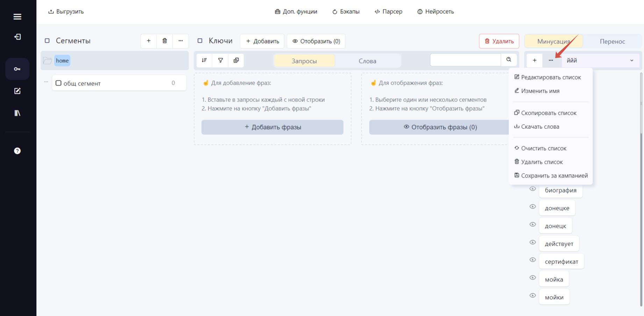This screenshot has width=644, height=316.
Task: Open more options for Сегменты
Action: coord(181,41)
